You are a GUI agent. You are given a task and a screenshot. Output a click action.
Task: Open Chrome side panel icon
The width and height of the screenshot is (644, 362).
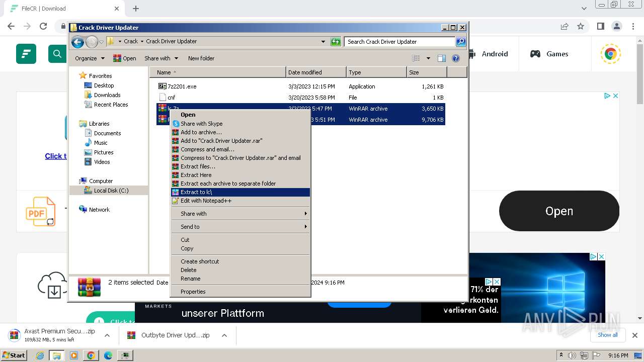[x=600, y=26]
